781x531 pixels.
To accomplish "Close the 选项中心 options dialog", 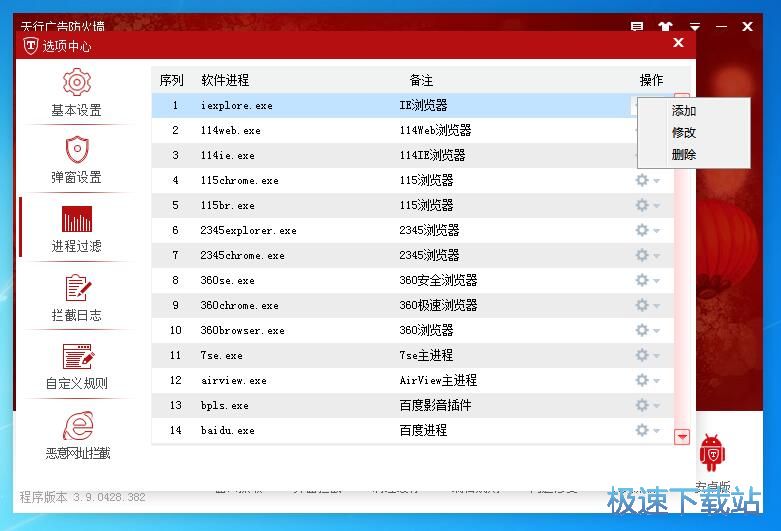I will click(x=678, y=43).
